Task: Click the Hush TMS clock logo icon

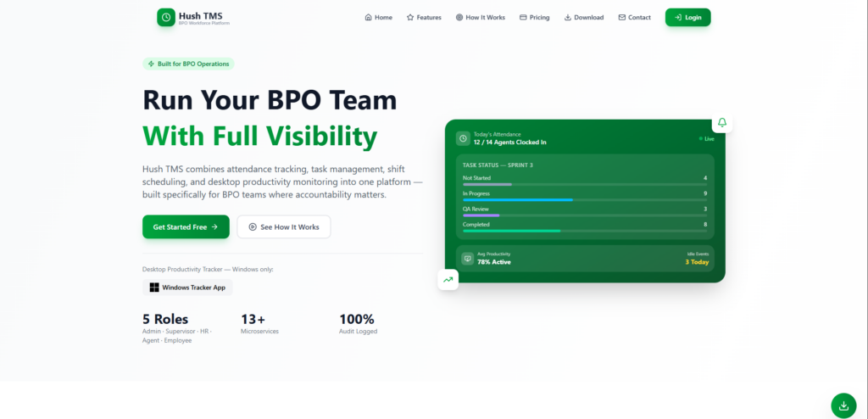Action: (x=166, y=17)
